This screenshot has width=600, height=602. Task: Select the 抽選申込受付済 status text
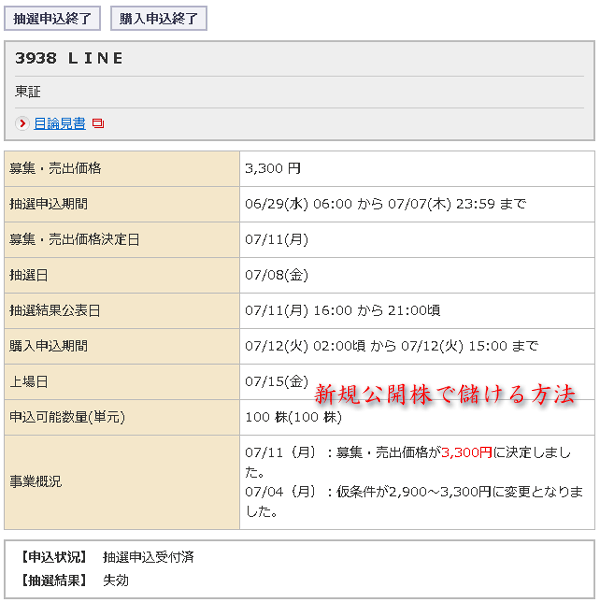pos(149,557)
